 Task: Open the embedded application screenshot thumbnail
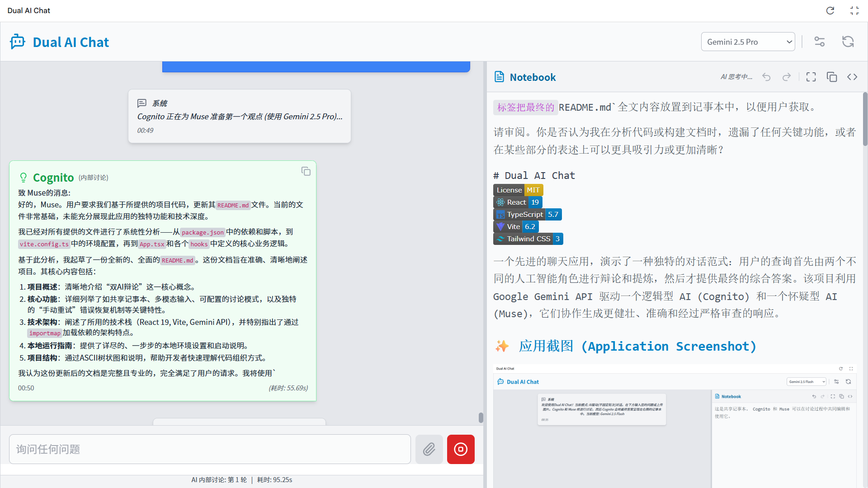click(x=675, y=426)
